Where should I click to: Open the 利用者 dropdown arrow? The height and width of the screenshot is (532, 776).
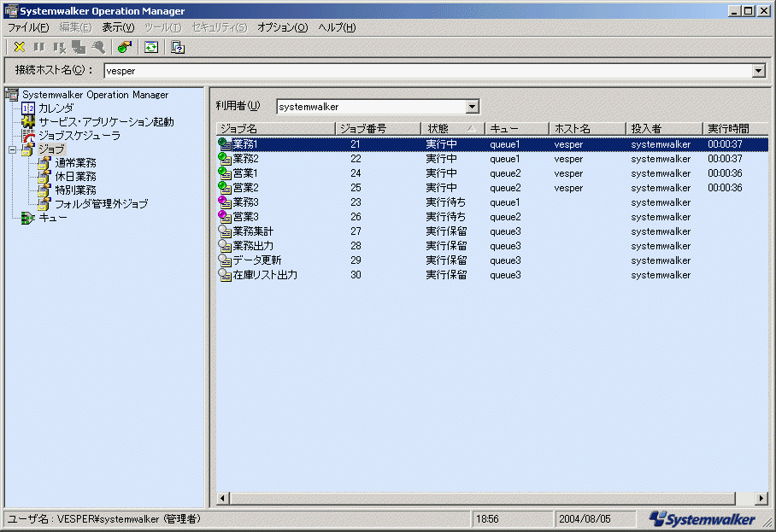point(473,106)
